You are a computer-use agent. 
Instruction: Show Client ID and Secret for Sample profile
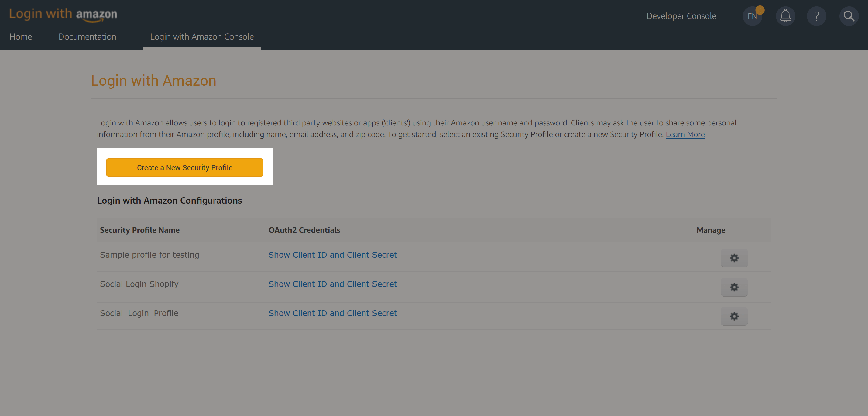tap(333, 255)
